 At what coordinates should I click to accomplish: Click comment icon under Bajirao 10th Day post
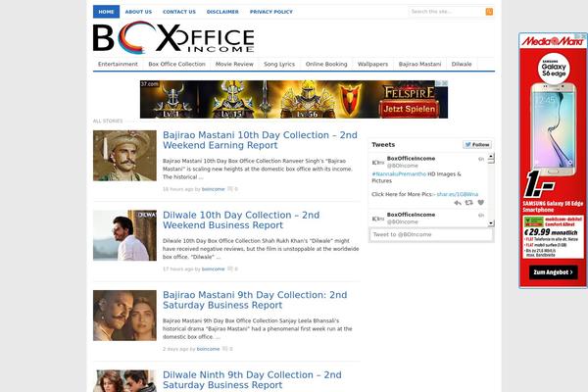tap(230, 189)
